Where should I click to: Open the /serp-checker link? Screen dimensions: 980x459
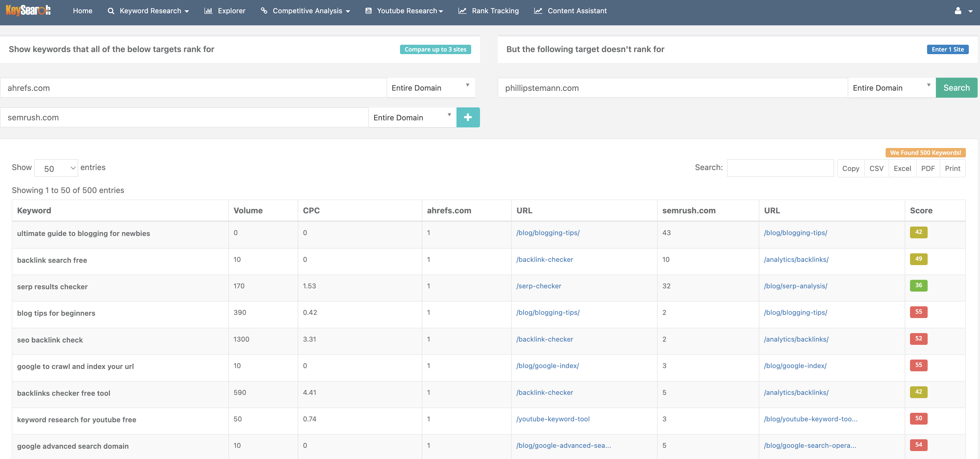539,286
